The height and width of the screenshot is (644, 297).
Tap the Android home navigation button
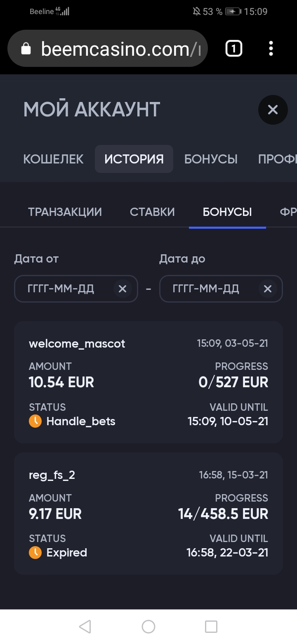(x=148, y=627)
